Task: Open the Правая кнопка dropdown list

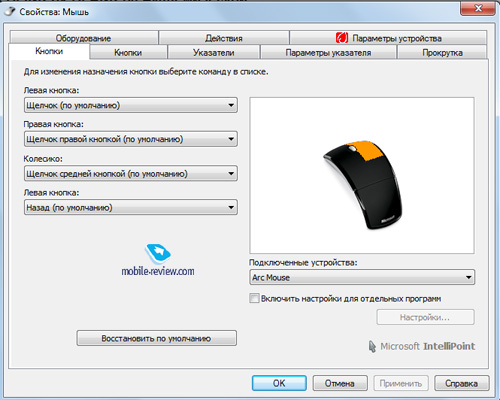Action: click(131, 139)
